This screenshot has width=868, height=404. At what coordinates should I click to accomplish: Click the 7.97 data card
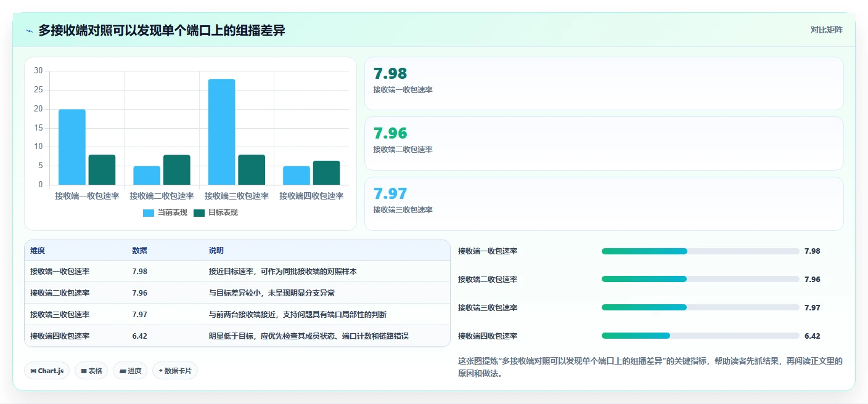[604, 204]
